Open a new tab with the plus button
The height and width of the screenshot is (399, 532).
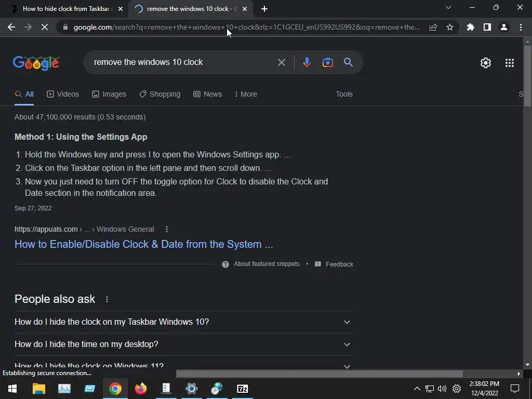[x=264, y=9]
